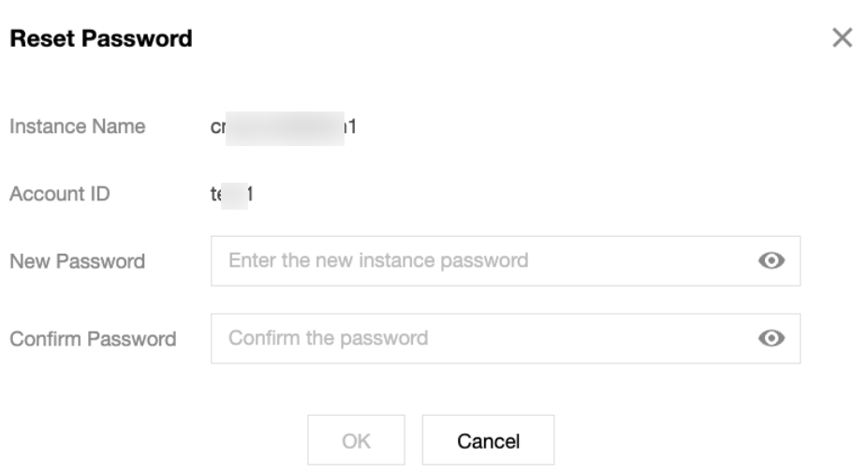Click the Account ID label
Viewport: 868px width, 472px height.
click(x=60, y=195)
